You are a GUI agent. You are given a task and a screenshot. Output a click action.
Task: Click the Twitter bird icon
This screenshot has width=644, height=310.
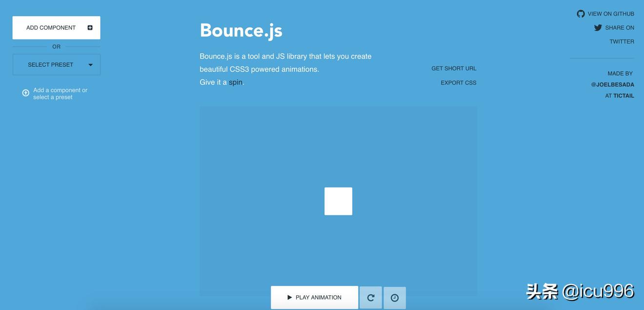pos(598,28)
